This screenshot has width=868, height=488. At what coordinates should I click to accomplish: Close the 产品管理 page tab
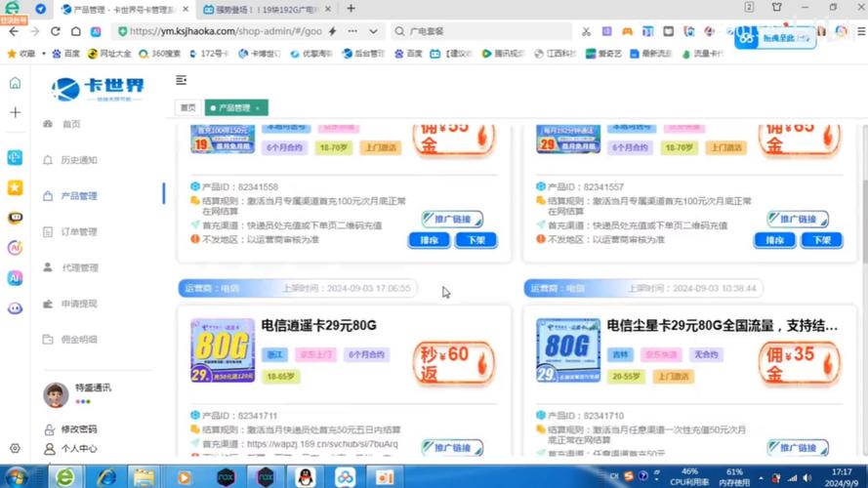pyautogui.click(x=258, y=108)
